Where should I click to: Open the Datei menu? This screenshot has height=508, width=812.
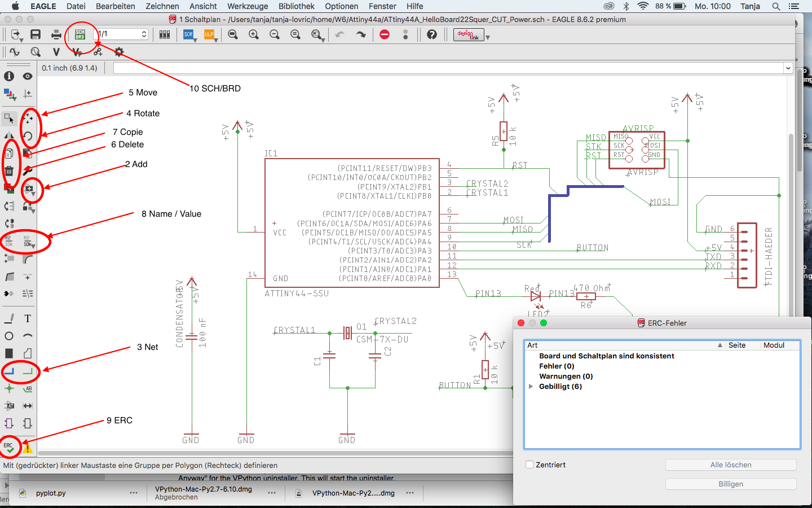pos(76,6)
